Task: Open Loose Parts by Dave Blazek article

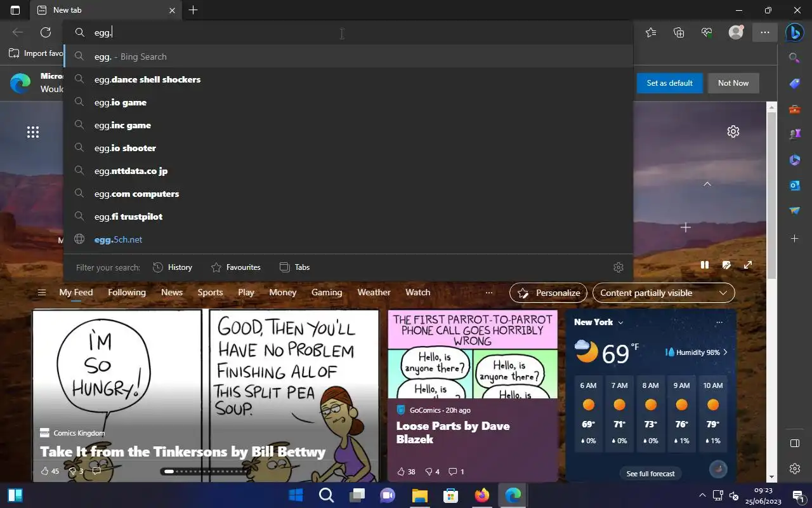Action: pos(453,432)
